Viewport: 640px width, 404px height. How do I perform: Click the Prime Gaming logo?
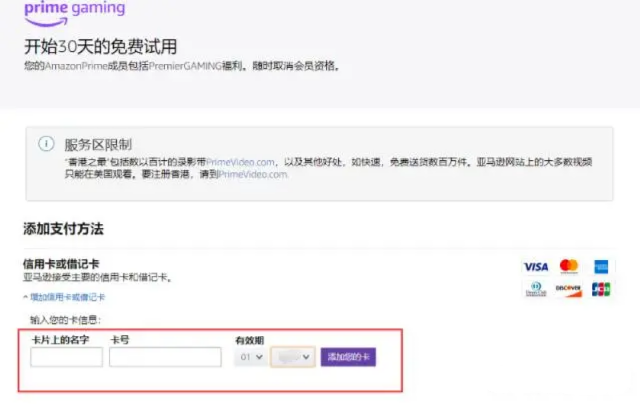click(75, 10)
